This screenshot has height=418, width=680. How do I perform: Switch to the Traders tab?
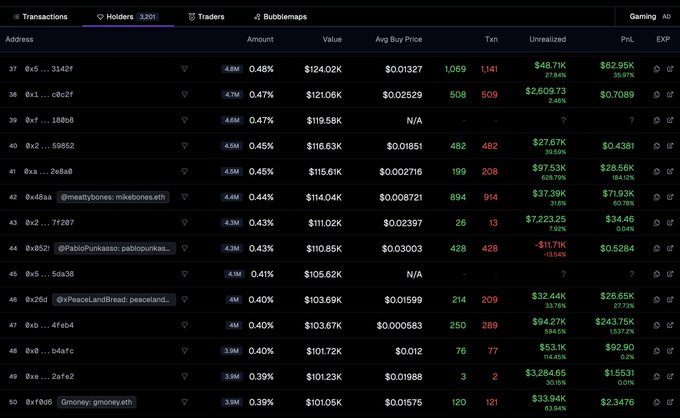(206, 17)
